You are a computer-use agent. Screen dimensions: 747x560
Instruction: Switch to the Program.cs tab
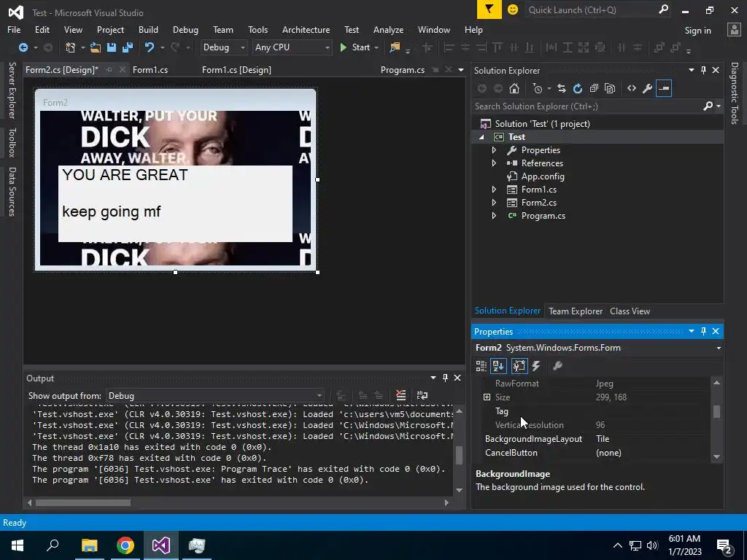pyautogui.click(x=403, y=70)
